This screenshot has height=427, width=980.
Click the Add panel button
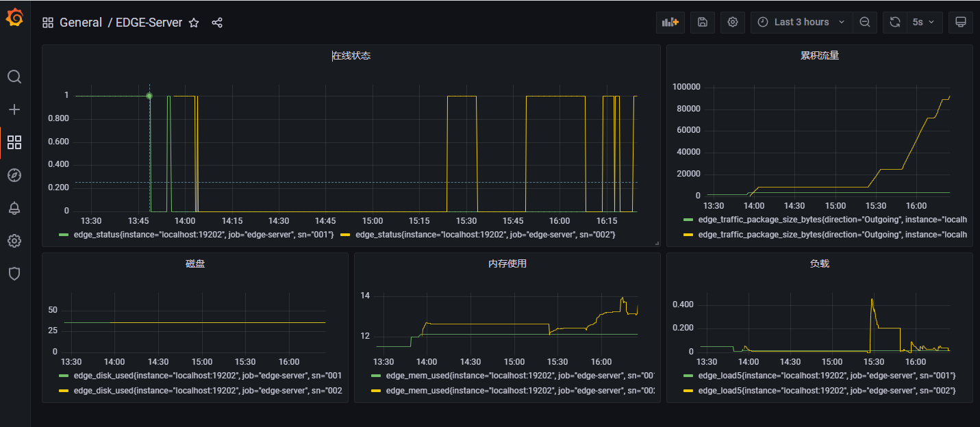[x=670, y=22]
